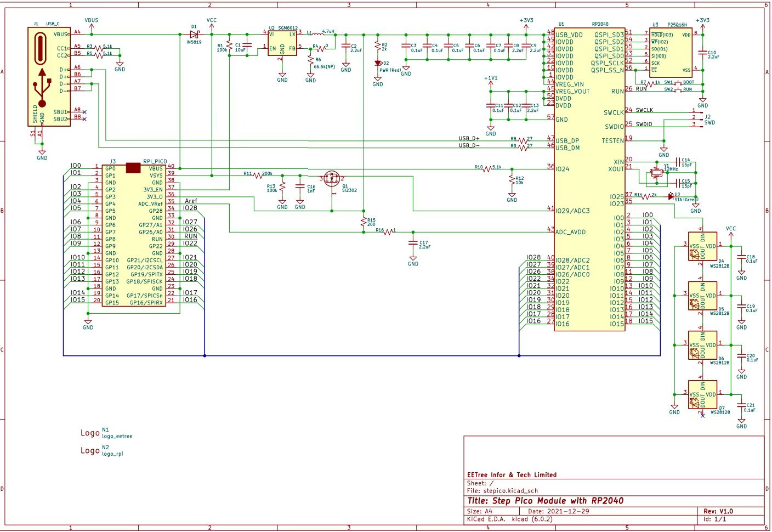Select the R11 200k resistor symbol
The height and width of the screenshot is (532, 772).
click(x=258, y=176)
